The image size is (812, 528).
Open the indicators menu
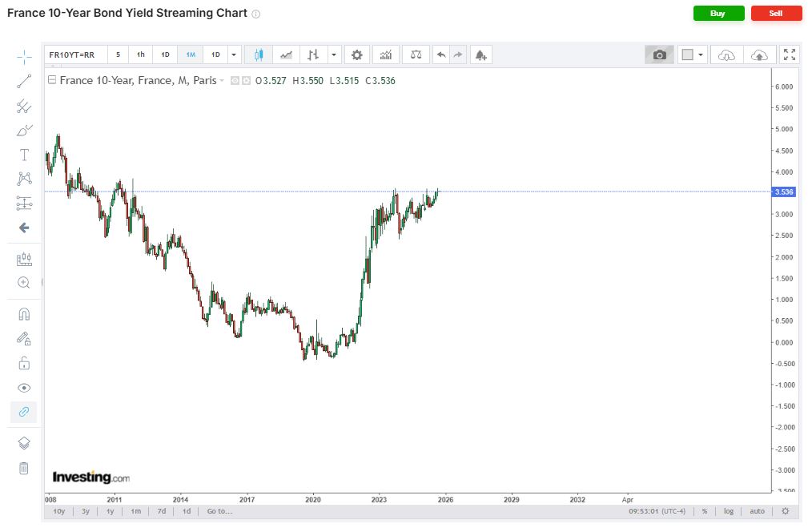[x=386, y=54]
